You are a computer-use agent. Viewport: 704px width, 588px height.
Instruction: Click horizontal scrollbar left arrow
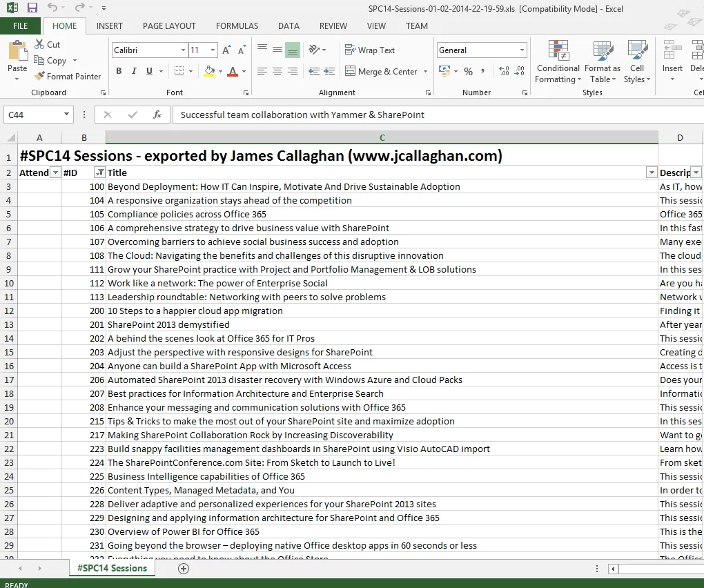613,569
